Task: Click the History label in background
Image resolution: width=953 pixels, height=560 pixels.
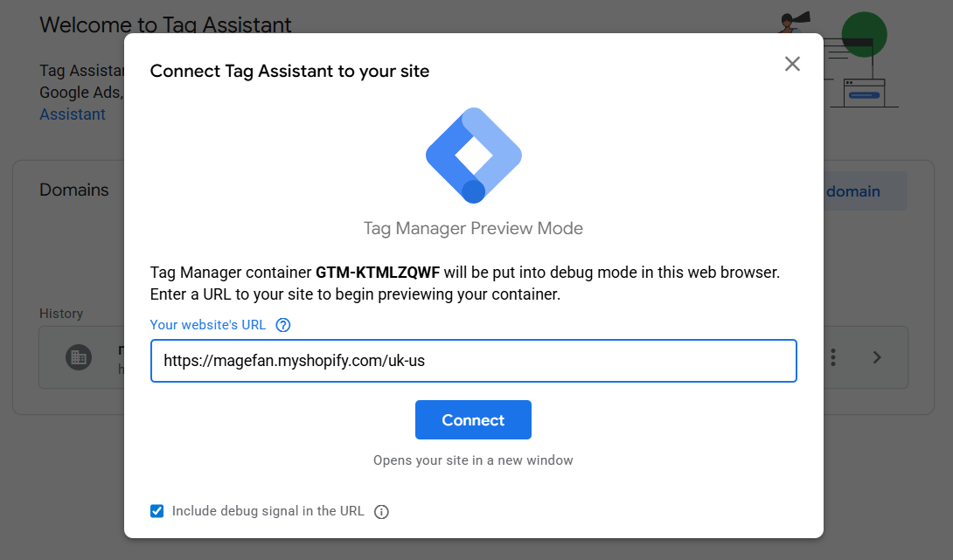Action: [61, 314]
